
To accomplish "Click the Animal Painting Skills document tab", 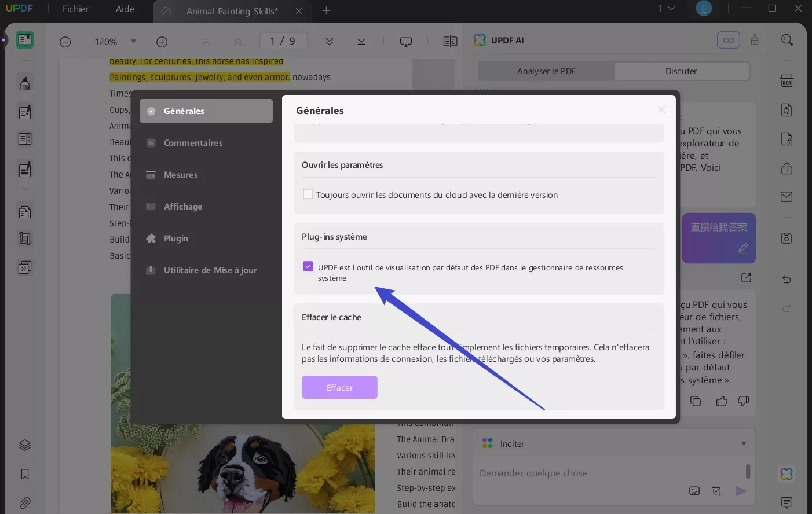I will coord(232,11).
